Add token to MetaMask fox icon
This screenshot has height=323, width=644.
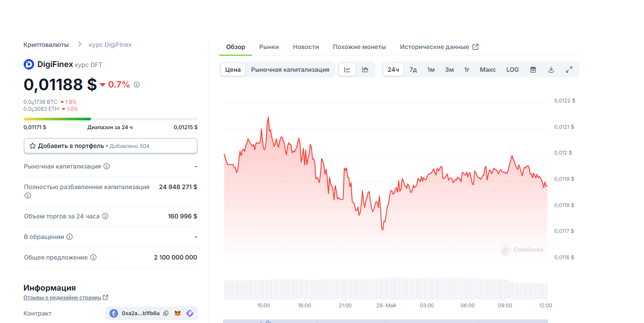click(178, 313)
